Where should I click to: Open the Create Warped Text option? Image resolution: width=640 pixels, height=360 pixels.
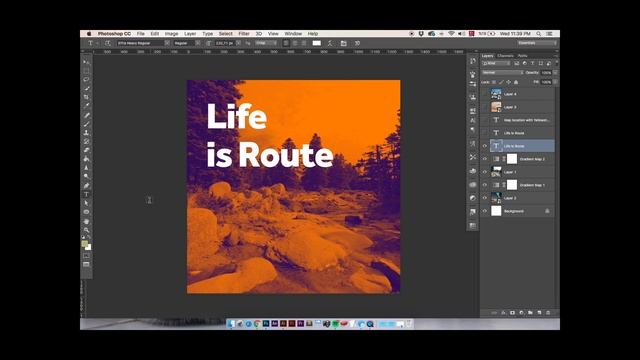(x=330, y=43)
